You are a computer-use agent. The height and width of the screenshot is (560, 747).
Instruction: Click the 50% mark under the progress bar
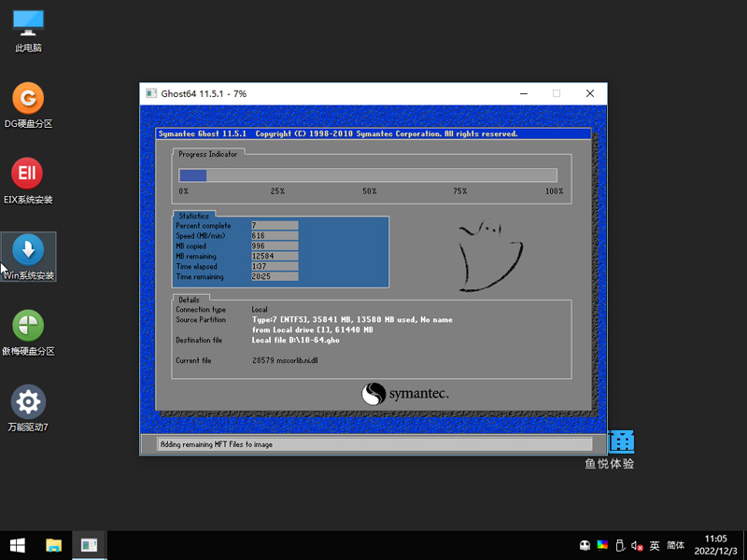point(369,191)
